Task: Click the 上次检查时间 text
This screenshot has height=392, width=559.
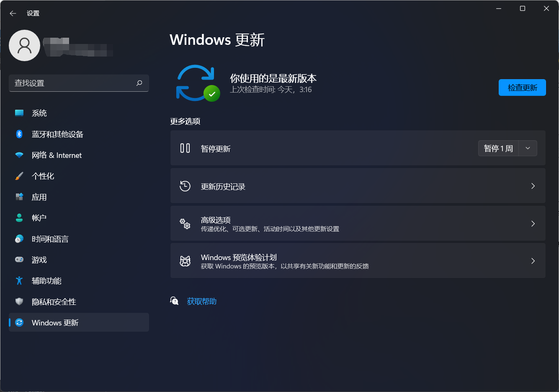Action: [x=271, y=90]
